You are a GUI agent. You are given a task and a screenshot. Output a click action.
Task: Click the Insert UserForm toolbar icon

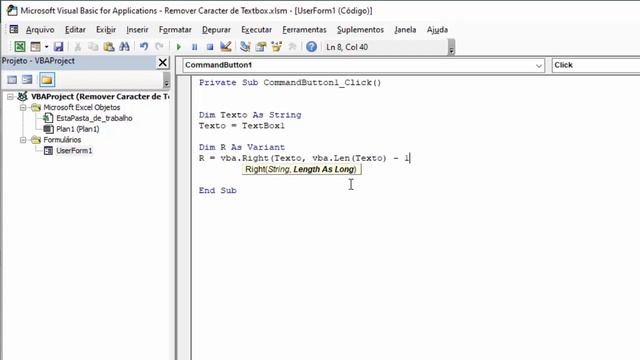tap(36, 47)
